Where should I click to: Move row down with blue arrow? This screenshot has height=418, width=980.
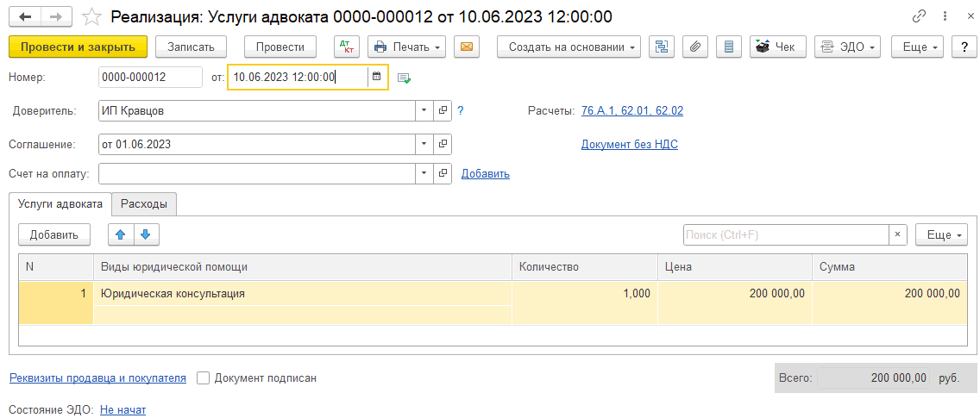[146, 234]
